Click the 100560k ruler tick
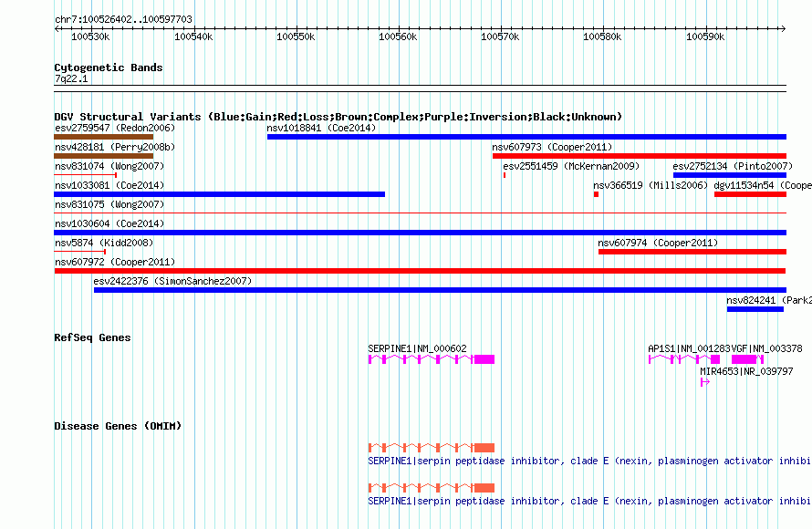 click(x=398, y=36)
